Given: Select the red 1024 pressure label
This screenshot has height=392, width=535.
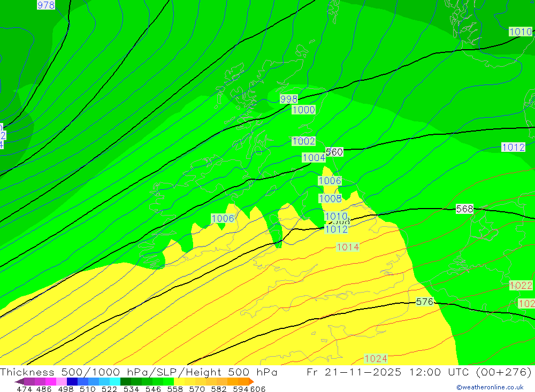Looking at the screenshot, I should (x=376, y=358).
